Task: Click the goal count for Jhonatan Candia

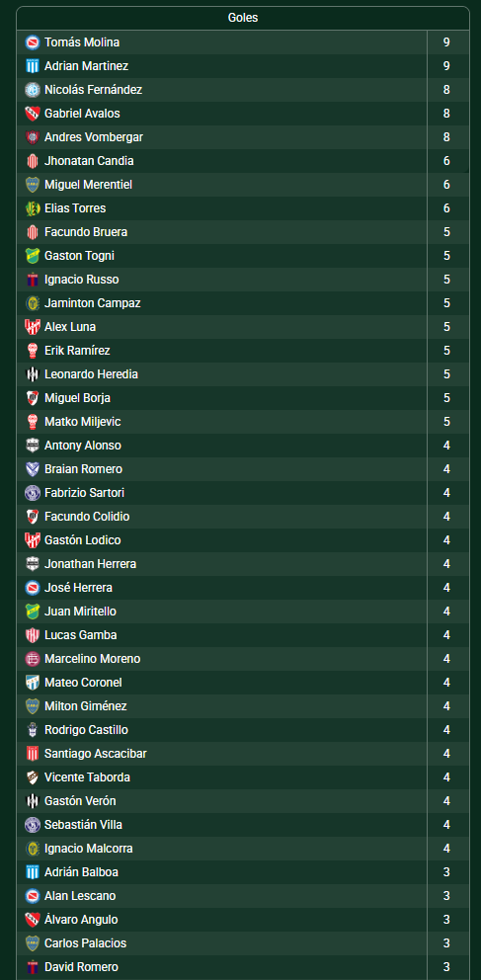Action: [x=446, y=161]
